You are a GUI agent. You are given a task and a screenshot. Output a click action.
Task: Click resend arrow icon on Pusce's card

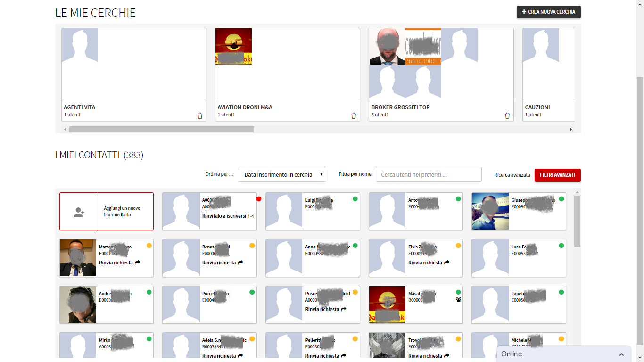pyautogui.click(x=344, y=309)
